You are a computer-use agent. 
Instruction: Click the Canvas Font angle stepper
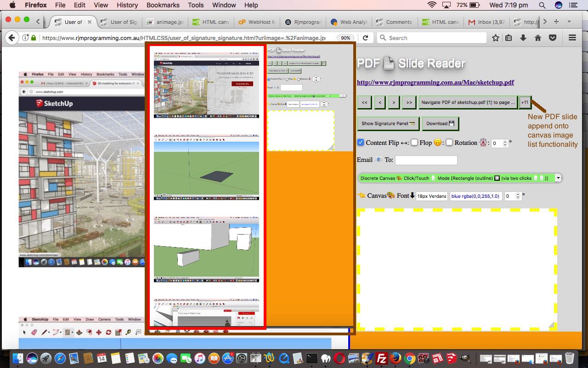pos(519,196)
